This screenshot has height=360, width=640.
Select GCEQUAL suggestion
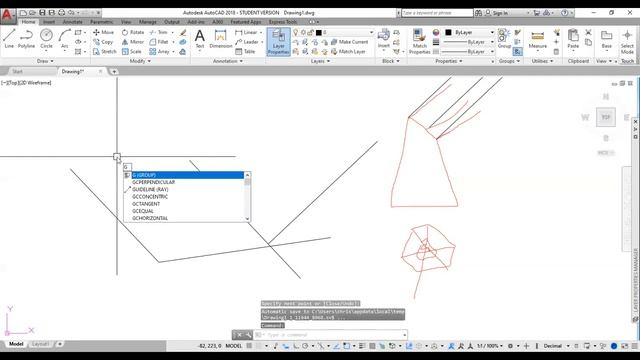point(184,211)
